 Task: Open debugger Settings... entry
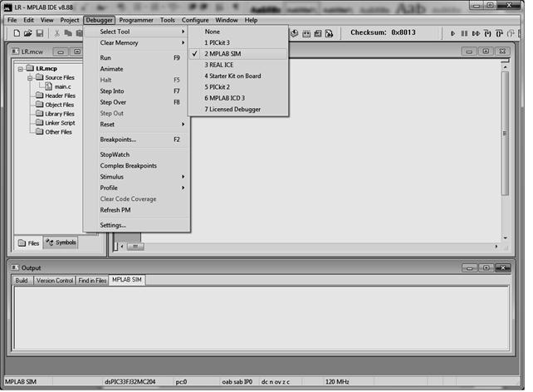[137, 225]
